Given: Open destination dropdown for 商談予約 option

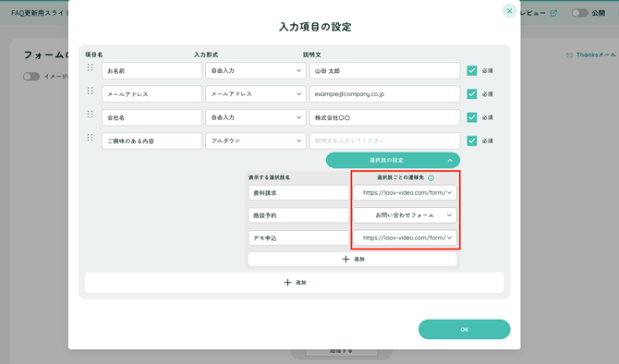Looking at the screenshot, I should (x=405, y=215).
